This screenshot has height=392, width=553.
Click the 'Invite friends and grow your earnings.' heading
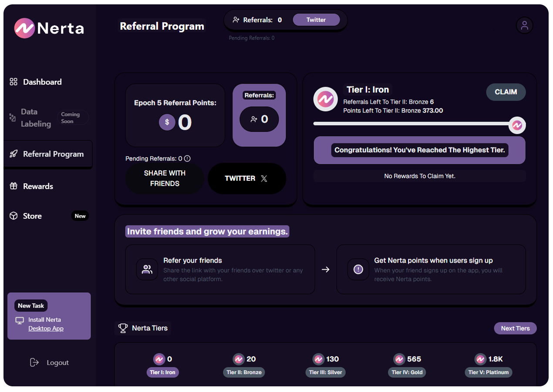207,232
